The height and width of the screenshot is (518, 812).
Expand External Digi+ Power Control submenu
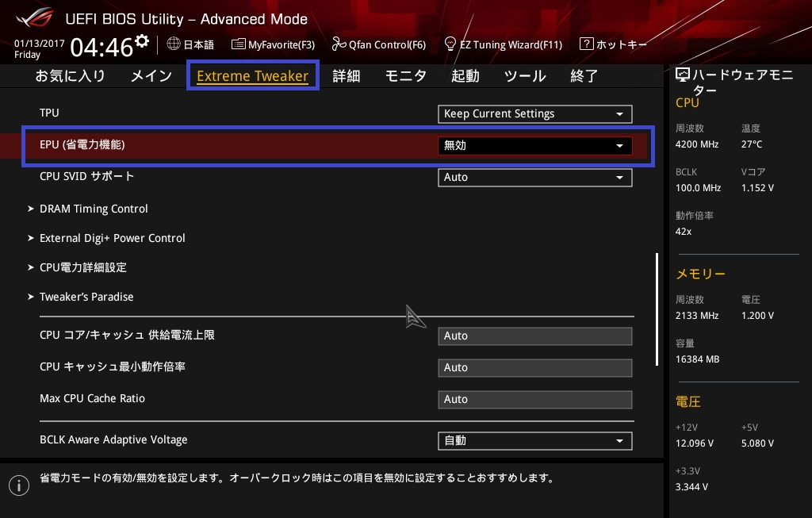[112, 238]
